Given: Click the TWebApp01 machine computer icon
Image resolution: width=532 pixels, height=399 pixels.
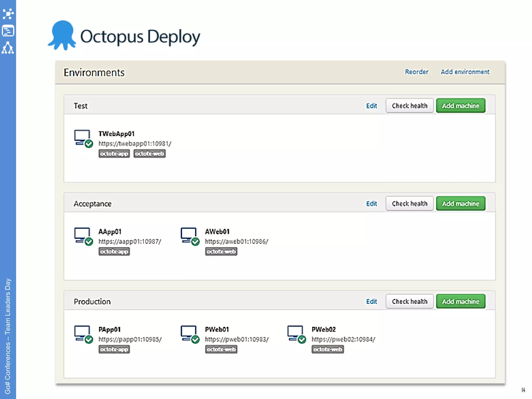Looking at the screenshot, I should pyautogui.click(x=83, y=138).
